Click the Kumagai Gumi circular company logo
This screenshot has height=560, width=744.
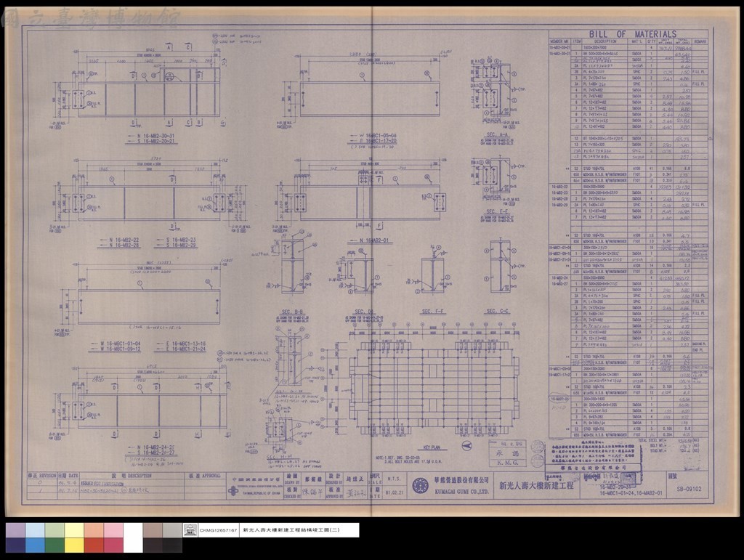(x=420, y=486)
